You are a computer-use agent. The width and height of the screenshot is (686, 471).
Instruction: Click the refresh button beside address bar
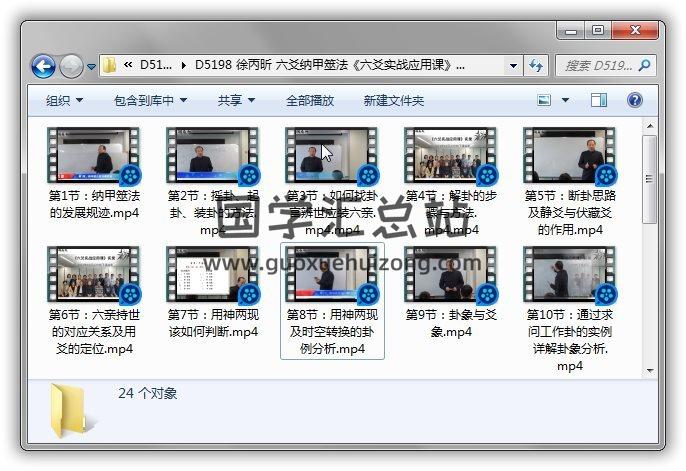536,66
